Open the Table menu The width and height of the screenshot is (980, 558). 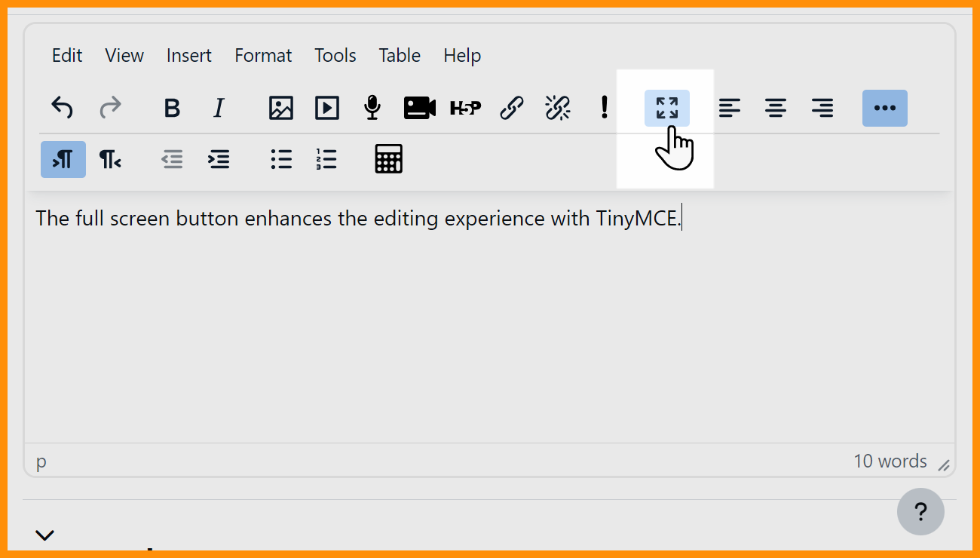click(400, 55)
